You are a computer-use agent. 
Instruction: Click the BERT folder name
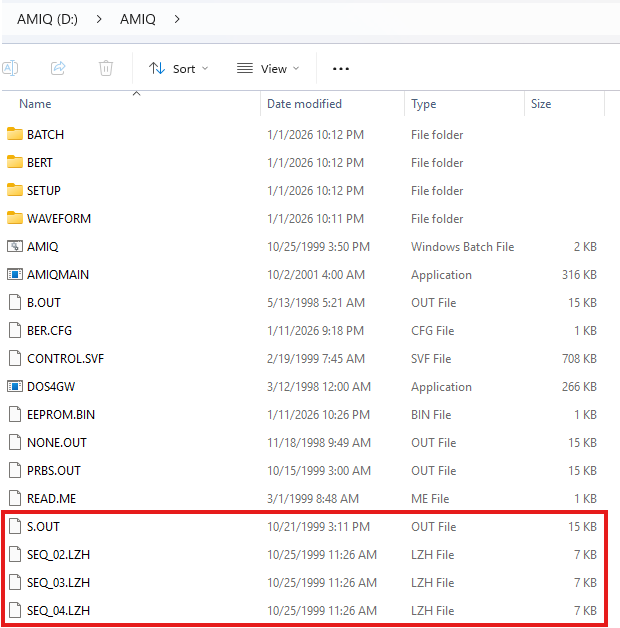coord(40,163)
